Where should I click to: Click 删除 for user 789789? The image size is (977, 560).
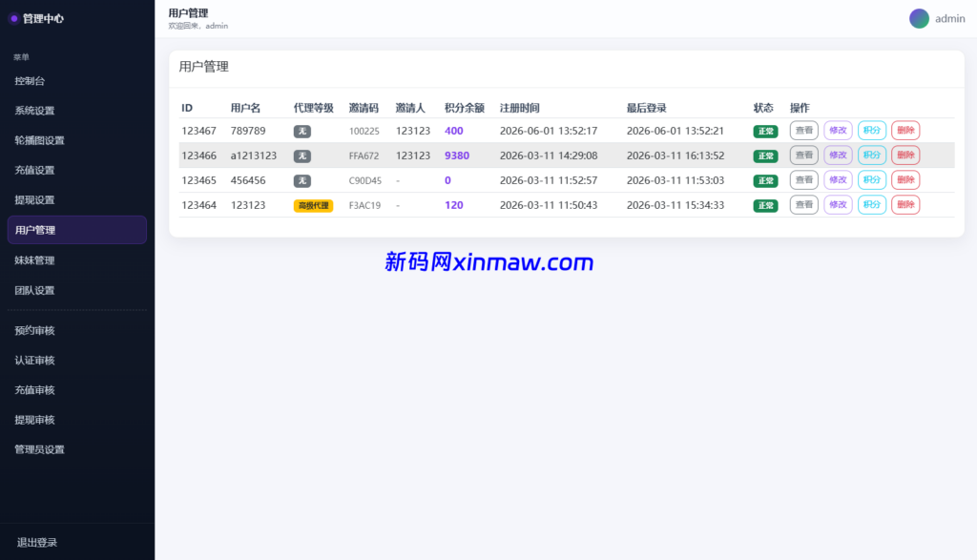(x=905, y=130)
